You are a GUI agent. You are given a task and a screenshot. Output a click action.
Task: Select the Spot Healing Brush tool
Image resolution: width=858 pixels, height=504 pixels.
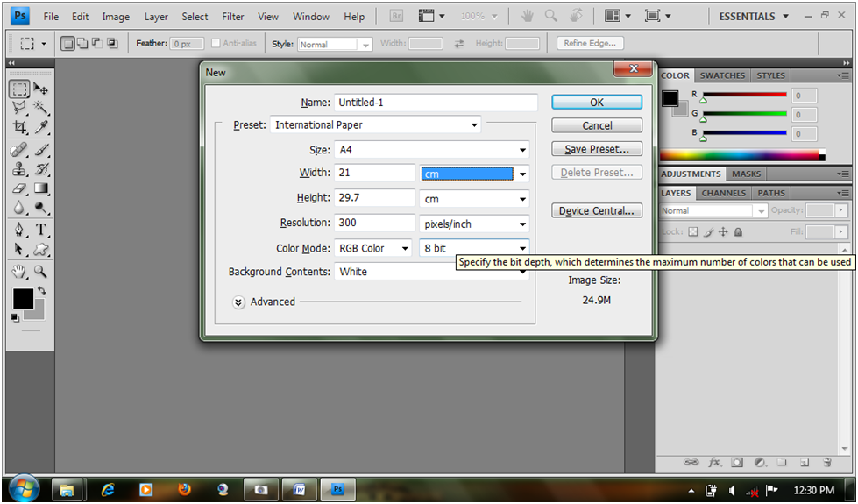click(x=19, y=149)
